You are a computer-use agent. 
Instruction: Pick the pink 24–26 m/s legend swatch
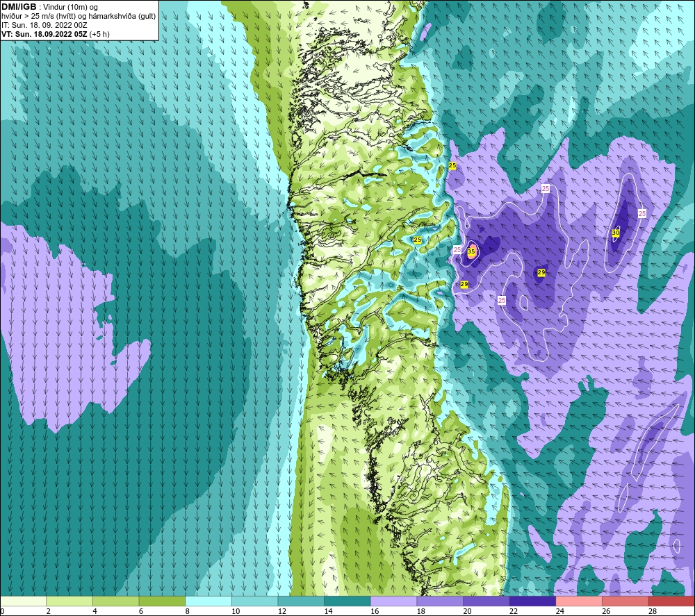[579, 601]
